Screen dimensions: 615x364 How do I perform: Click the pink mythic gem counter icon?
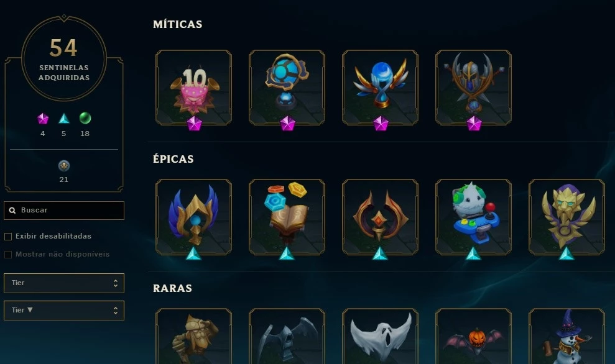tap(43, 118)
